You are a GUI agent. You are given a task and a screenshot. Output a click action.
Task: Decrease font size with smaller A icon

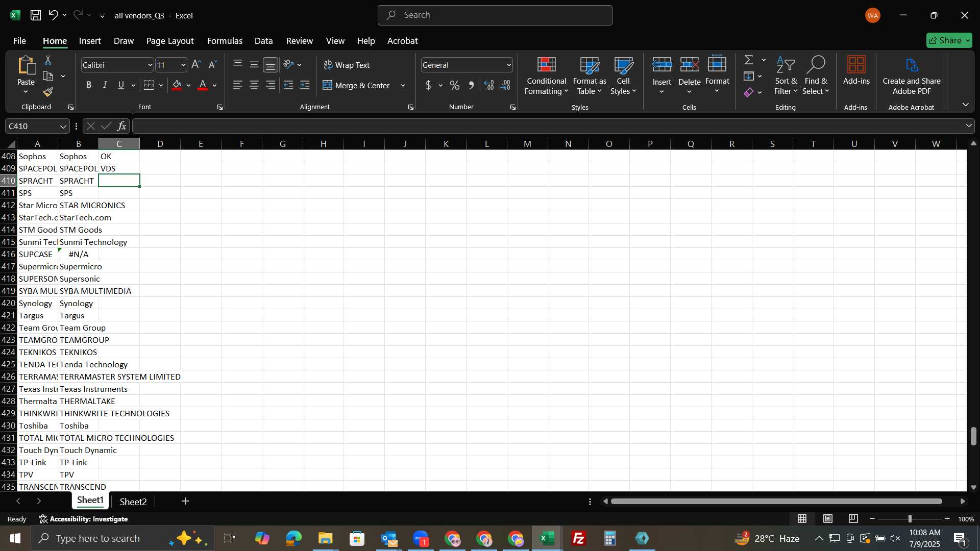[213, 65]
